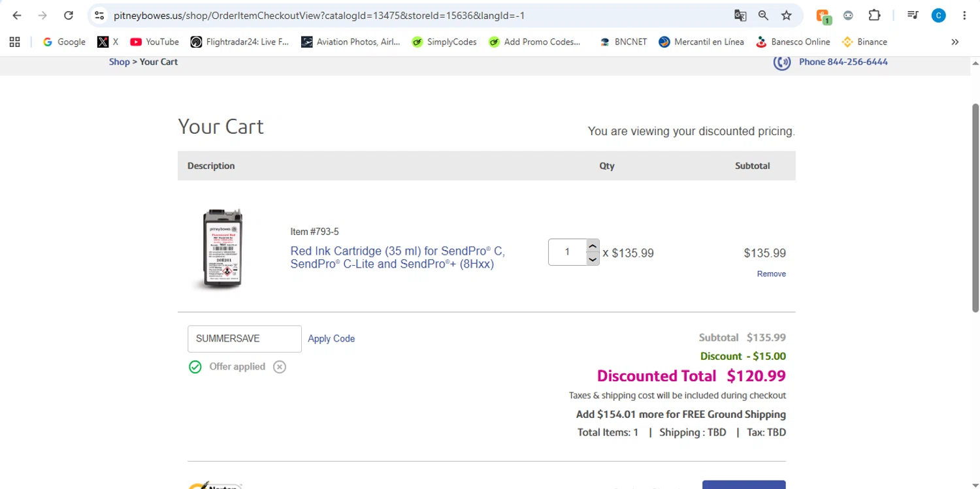This screenshot has width=980, height=489.
Task: Click the quantity input field
Action: point(567,253)
